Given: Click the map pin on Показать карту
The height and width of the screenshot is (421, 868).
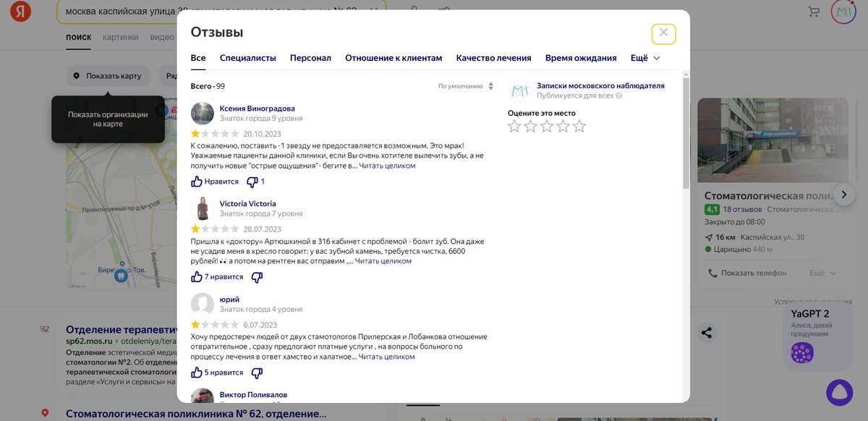Looking at the screenshot, I should 77,75.
